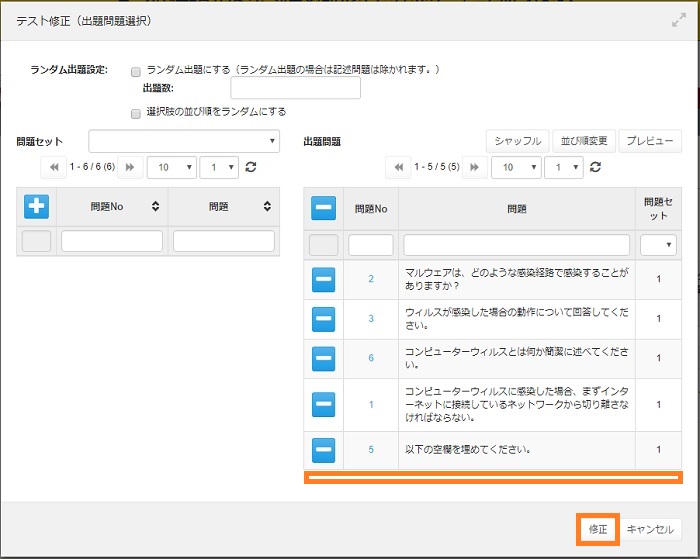Click the 修正 button to save
The image size is (700, 559).
click(x=597, y=529)
